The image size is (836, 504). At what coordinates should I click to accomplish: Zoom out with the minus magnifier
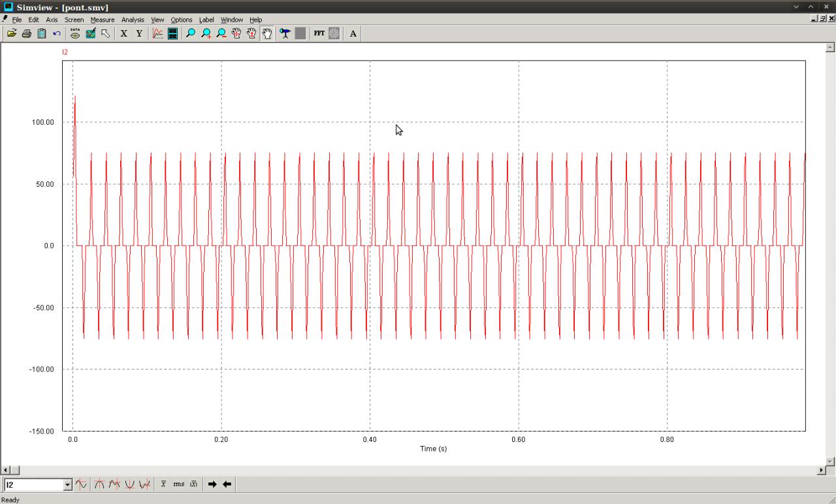pyautogui.click(x=221, y=33)
